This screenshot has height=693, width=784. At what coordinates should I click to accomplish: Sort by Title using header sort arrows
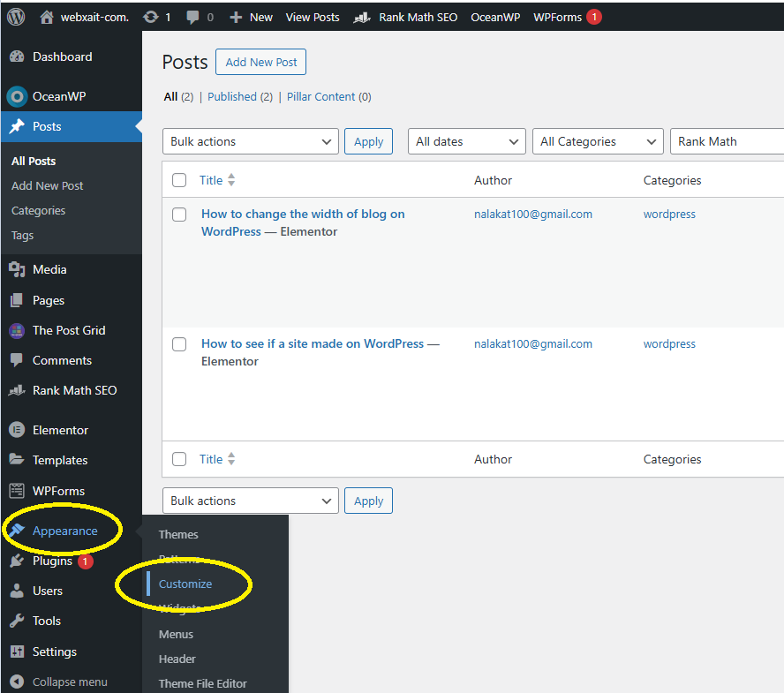coord(231,180)
